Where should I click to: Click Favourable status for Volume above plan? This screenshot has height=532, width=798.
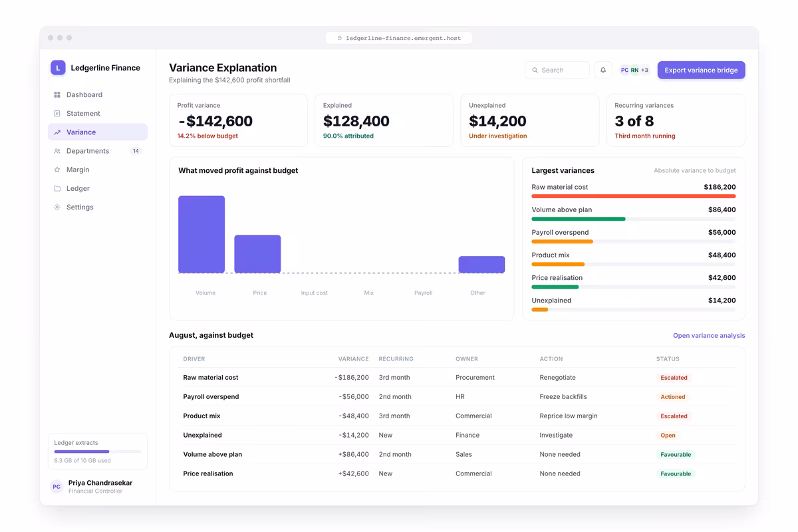tap(676, 455)
